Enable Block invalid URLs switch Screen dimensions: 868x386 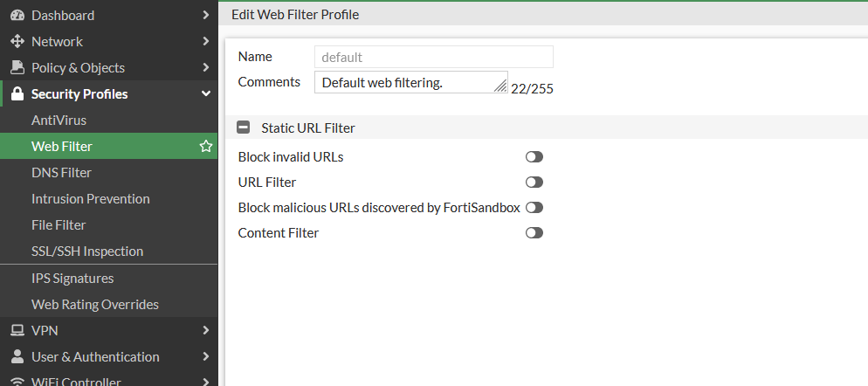pyautogui.click(x=534, y=157)
